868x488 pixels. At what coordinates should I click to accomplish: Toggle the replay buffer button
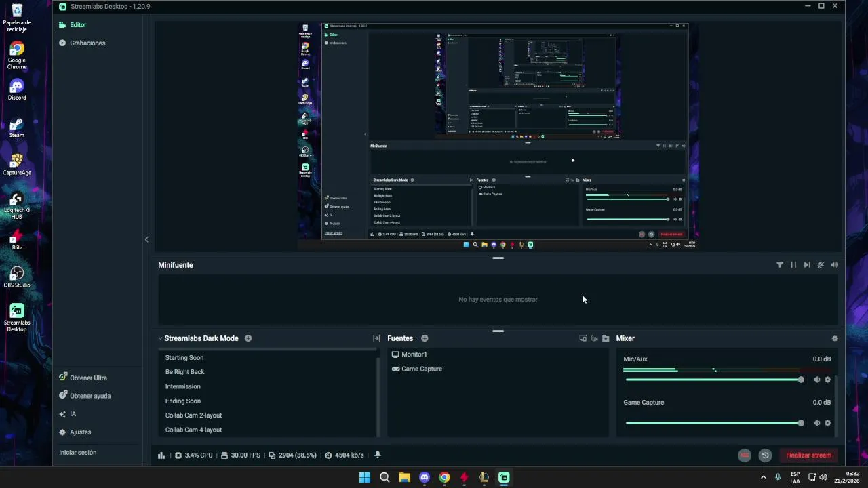tap(765, 455)
